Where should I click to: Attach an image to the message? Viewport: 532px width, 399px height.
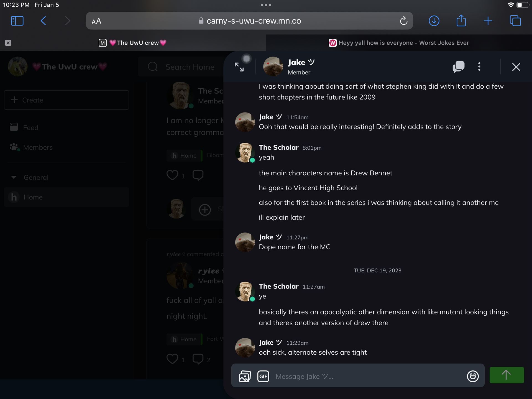[x=245, y=376]
